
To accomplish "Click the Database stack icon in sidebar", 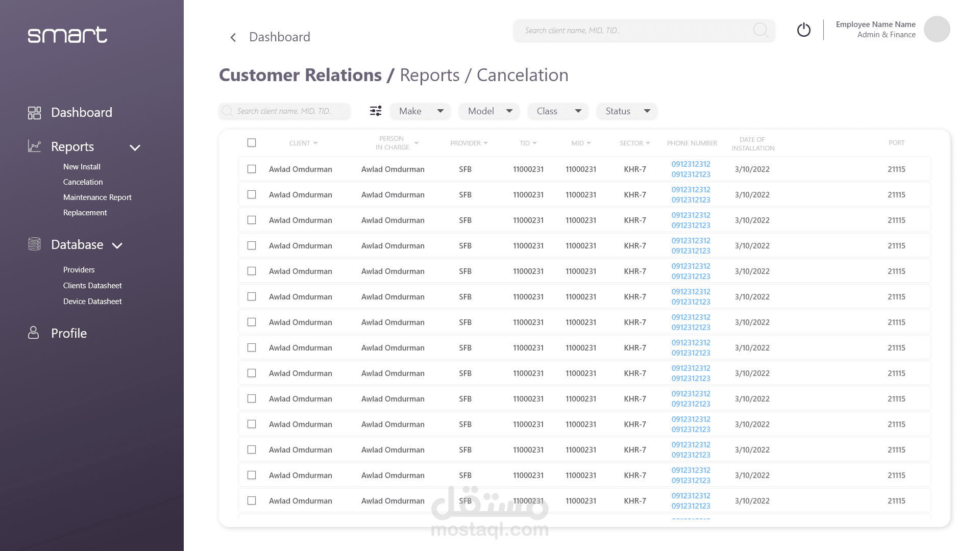I will [34, 244].
